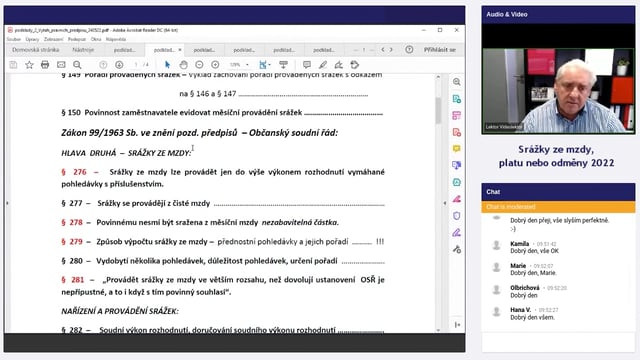Send the file by email envelope icon
The width and height of the screenshot is (640, 360).
click(61, 65)
